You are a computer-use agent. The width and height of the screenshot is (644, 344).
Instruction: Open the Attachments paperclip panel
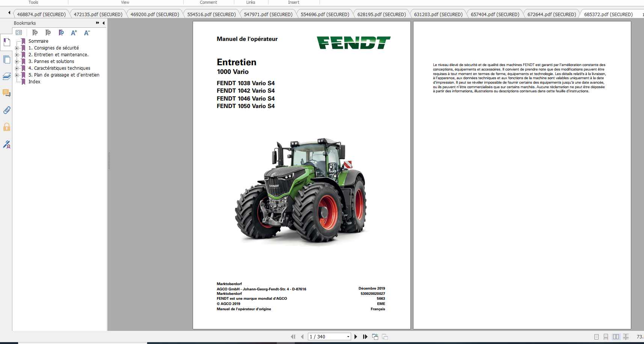(x=7, y=110)
